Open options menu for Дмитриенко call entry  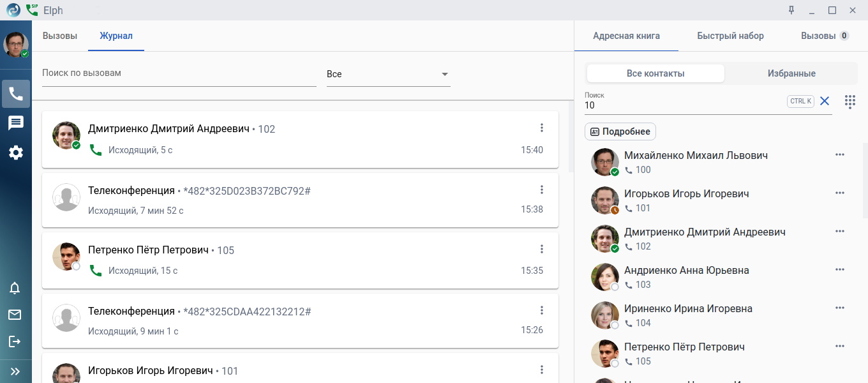[541, 128]
